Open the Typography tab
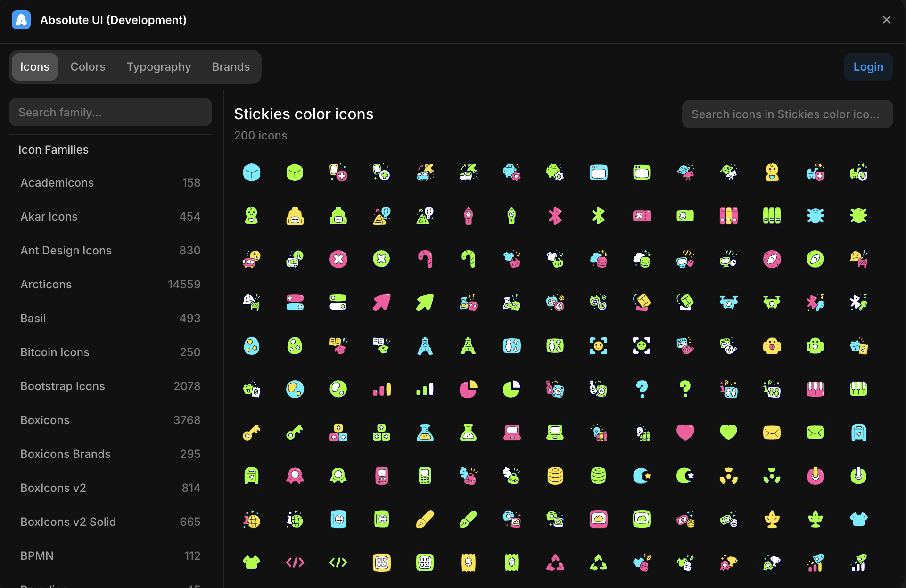Viewport: 906px width, 588px height. pyautogui.click(x=158, y=66)
